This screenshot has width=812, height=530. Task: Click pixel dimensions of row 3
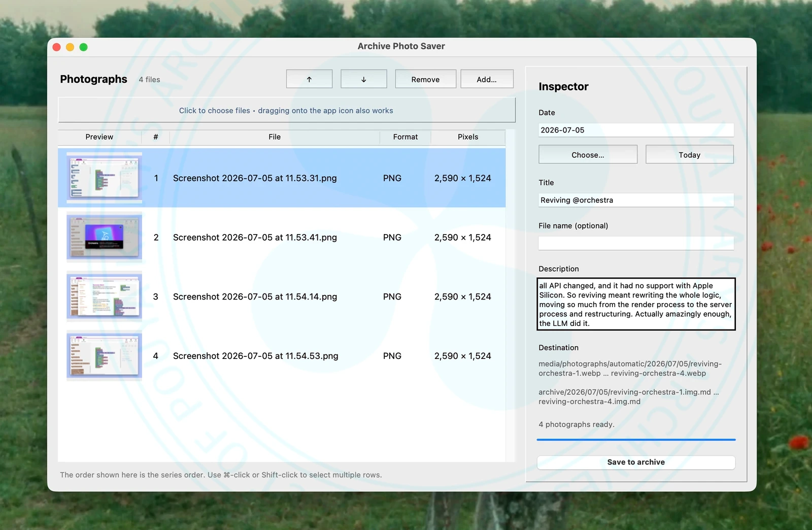463,297
